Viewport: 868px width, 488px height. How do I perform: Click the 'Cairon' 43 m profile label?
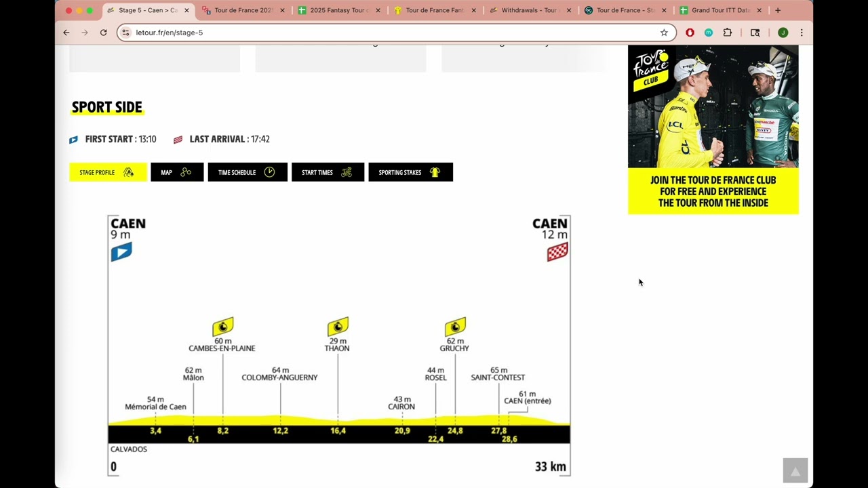[x=401, y=403]
